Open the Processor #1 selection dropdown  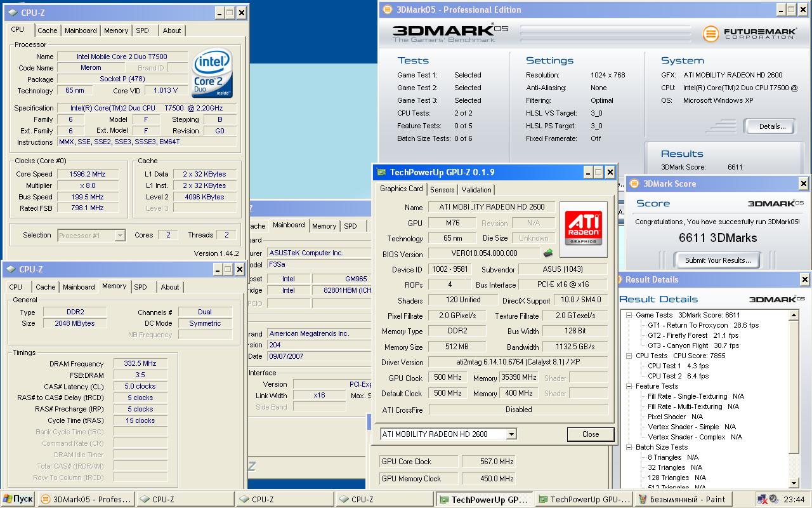click(x=120, y=236)
